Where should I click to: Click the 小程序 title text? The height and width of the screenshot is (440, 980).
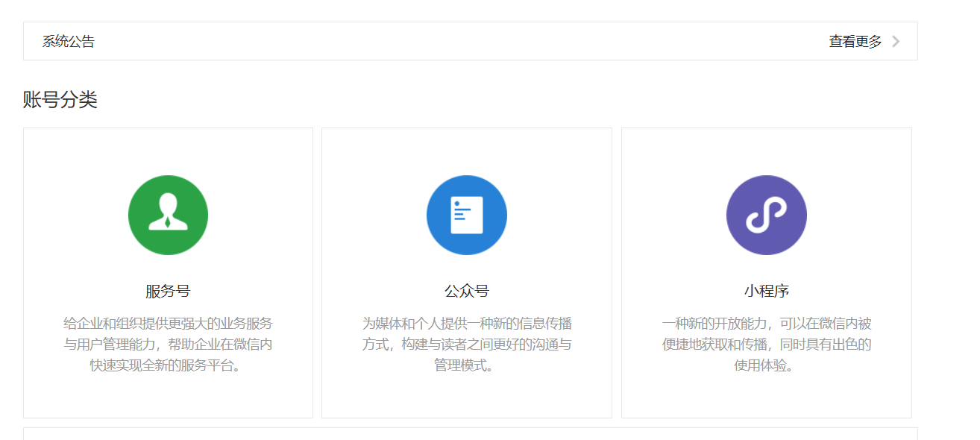point(766,292)
